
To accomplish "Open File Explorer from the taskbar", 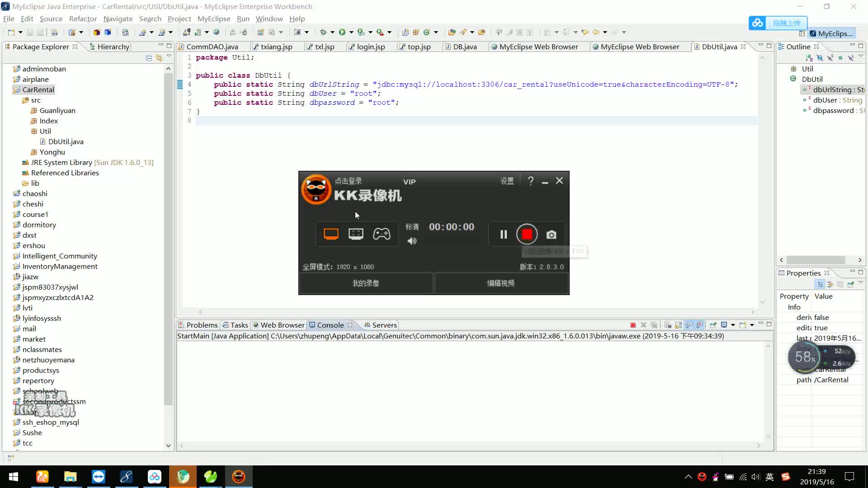I will click(70, 477).
